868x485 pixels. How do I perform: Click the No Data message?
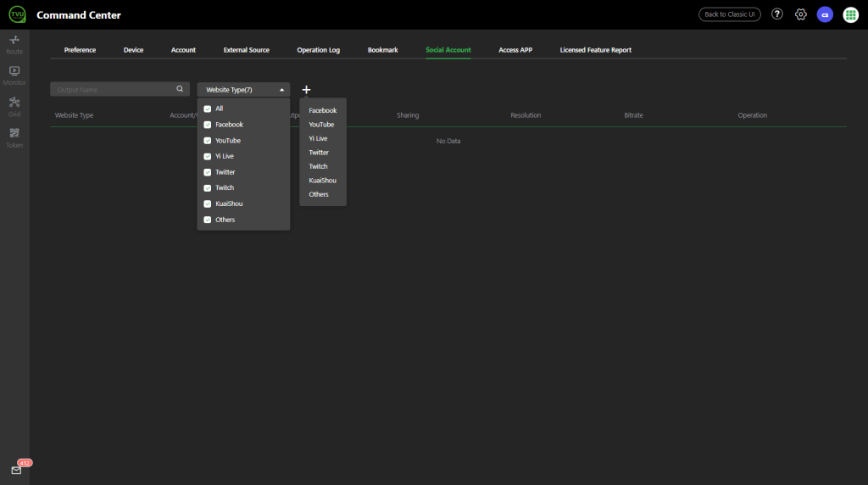[x=448, y=142]
